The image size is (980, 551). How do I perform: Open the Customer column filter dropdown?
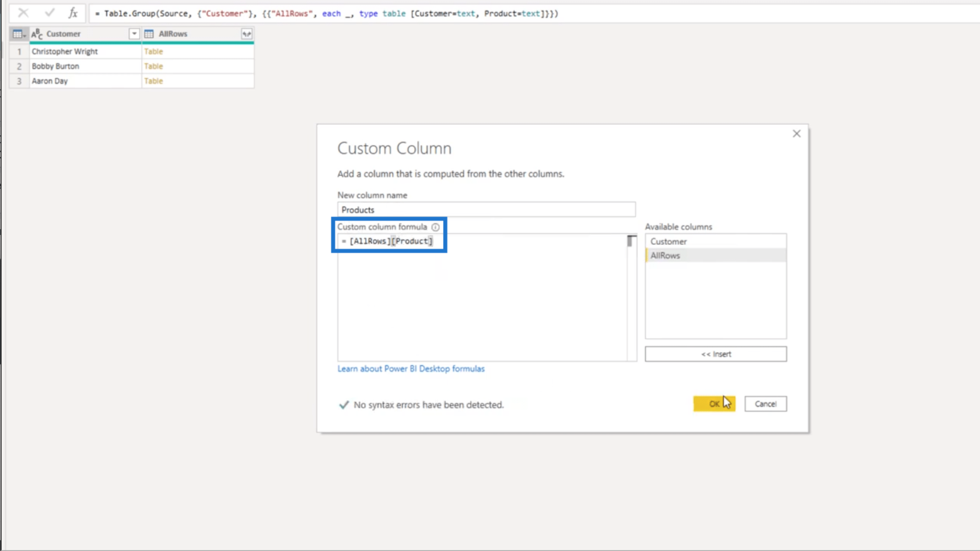click(x=134, y=34)
